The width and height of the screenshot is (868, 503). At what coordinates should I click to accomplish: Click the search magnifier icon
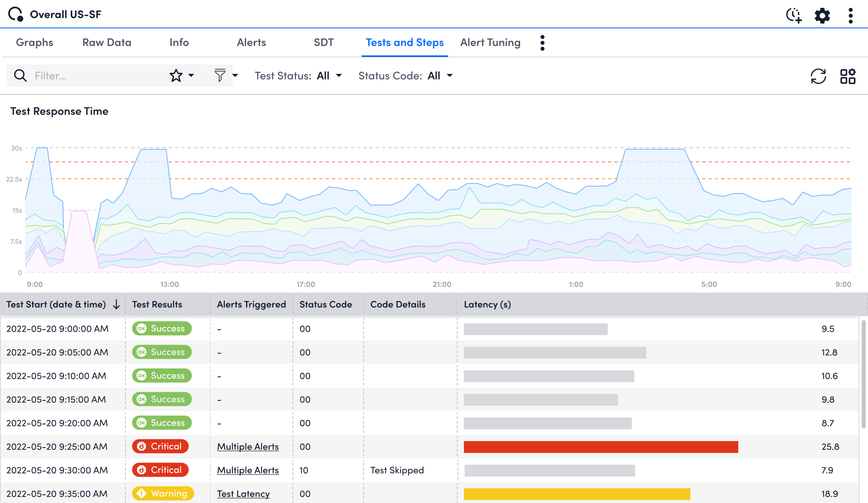(x=20, y=75)
